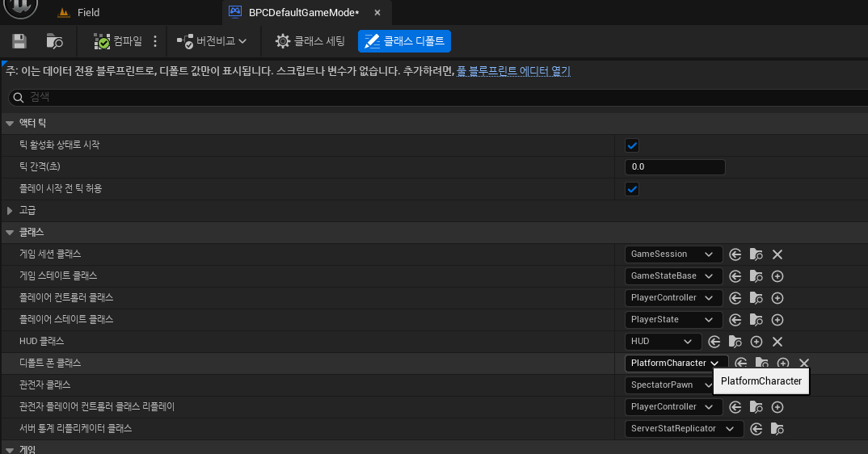Open the 버전비교 diff dropdown
Screen dimensions: 868x454
[212, 41]
